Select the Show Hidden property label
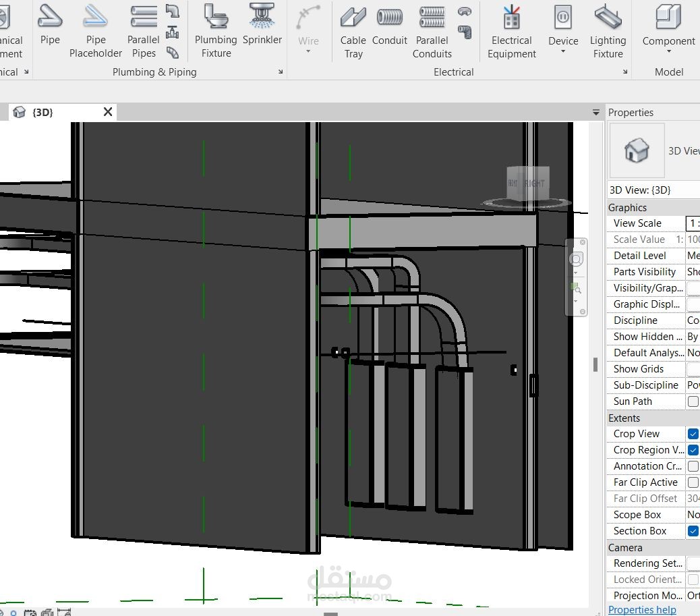Image resolution: width=700 pixels, height=616 pixels. 648,337
